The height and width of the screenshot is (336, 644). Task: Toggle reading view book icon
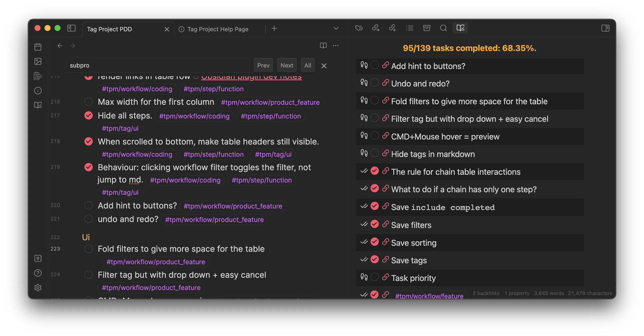pos(323,45)
